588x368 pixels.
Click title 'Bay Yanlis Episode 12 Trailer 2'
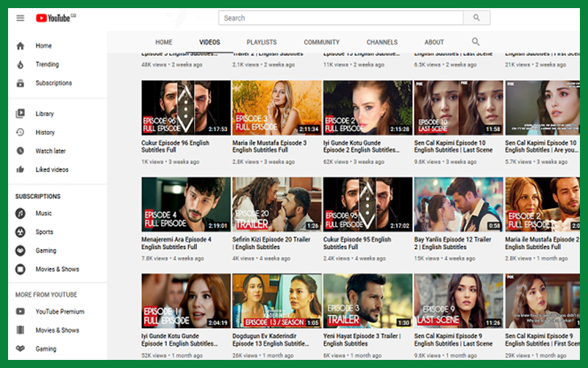point(453,243)
